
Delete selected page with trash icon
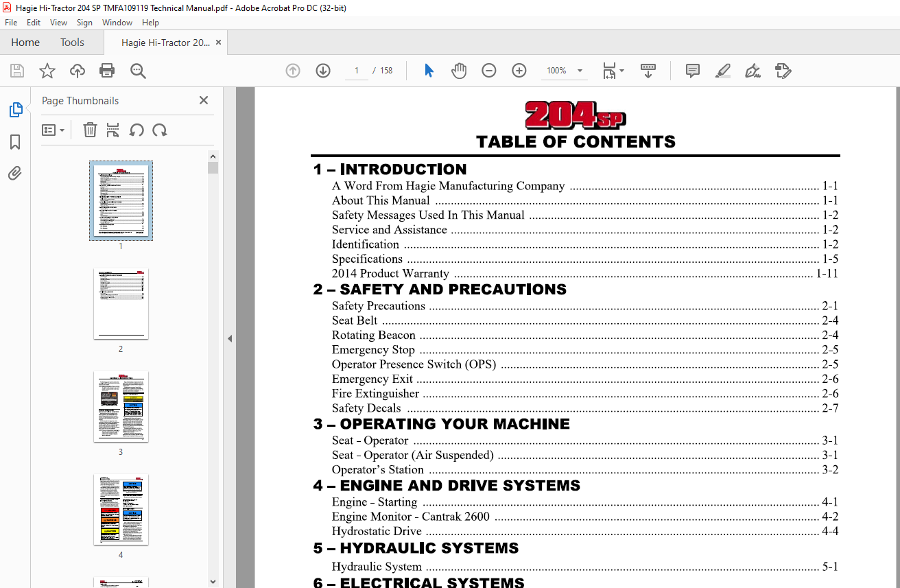pyautogui.click(x=90, y=130)
